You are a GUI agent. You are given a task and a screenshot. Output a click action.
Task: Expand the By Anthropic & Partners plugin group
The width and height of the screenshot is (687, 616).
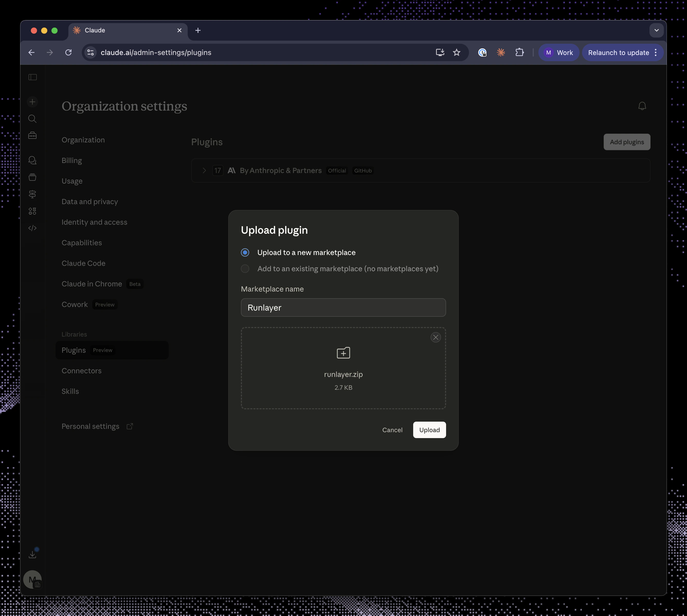tap(204, 171)
